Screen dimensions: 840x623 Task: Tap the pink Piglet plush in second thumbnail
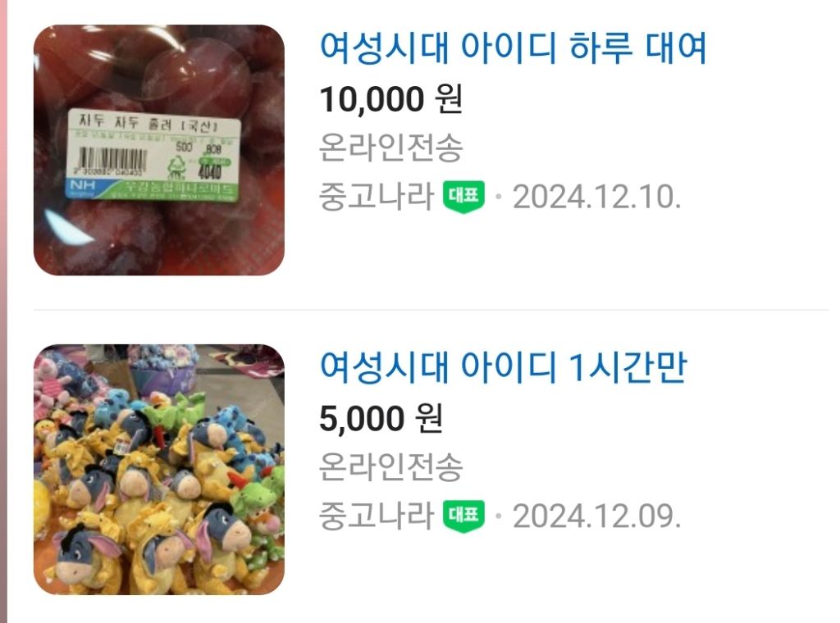[51, 380]
